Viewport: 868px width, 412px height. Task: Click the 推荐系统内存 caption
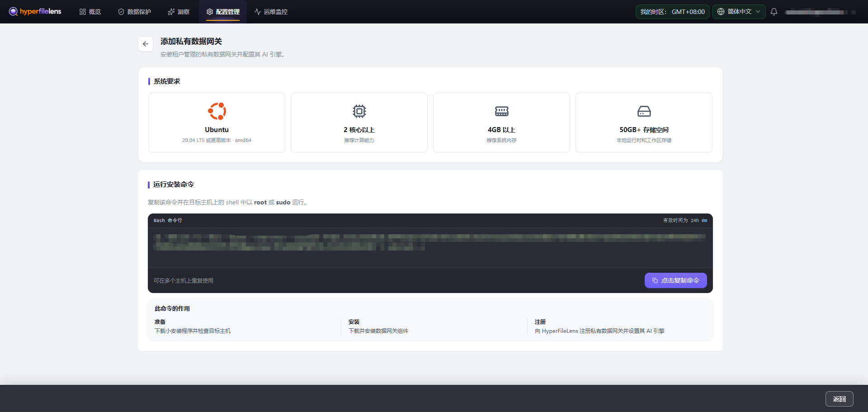pyautogui.click(x=502, y=140)
